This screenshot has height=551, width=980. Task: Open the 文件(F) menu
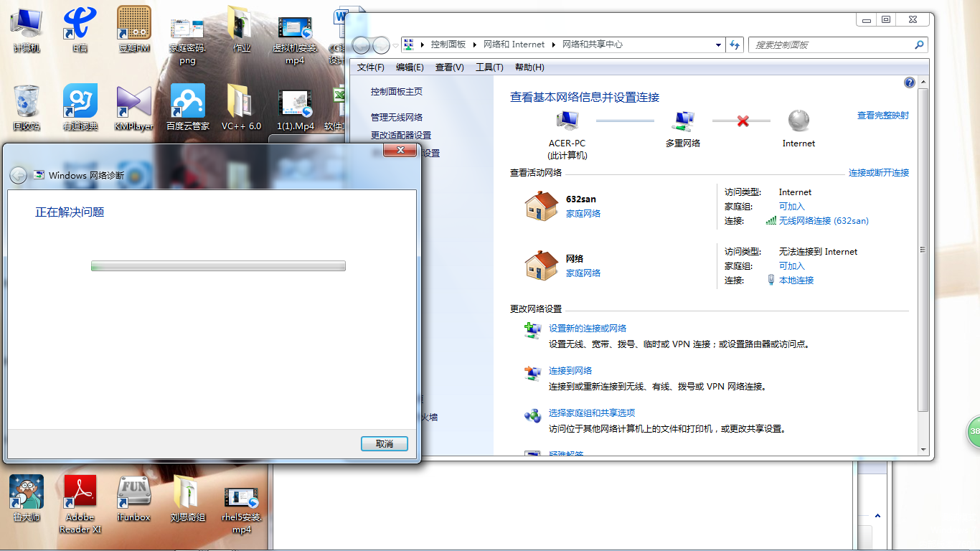[371, 67]
